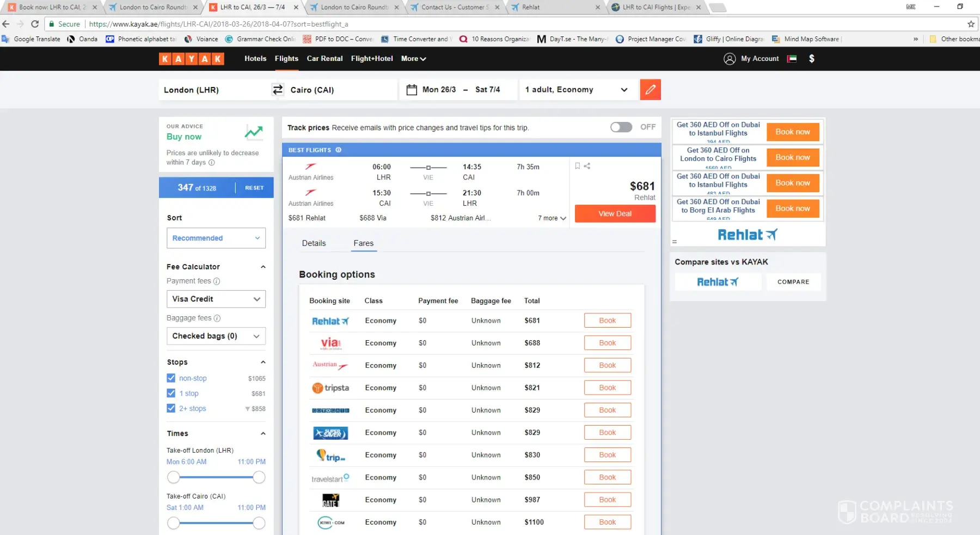The image size is (980, 535).
Task: Click the Sat 7/4 return date
Action: pyautogui.click(x=487, y=90)
